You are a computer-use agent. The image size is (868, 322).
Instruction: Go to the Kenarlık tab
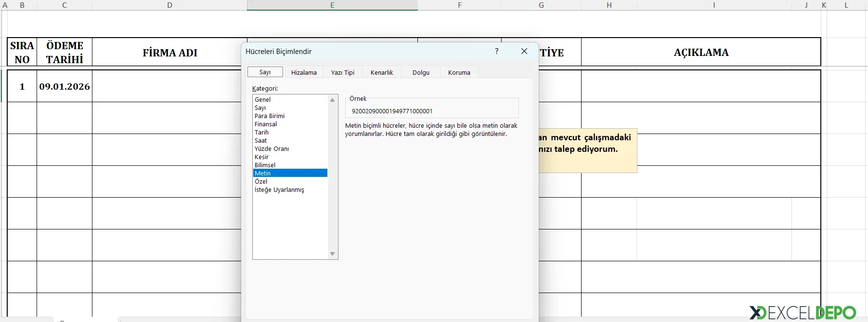pos(382,72)
